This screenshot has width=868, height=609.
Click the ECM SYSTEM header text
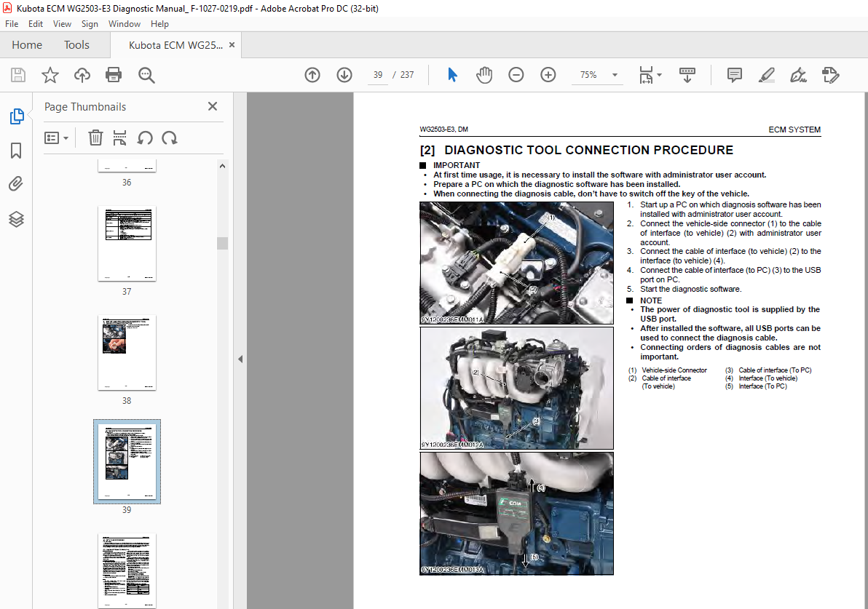coord(794,130)
